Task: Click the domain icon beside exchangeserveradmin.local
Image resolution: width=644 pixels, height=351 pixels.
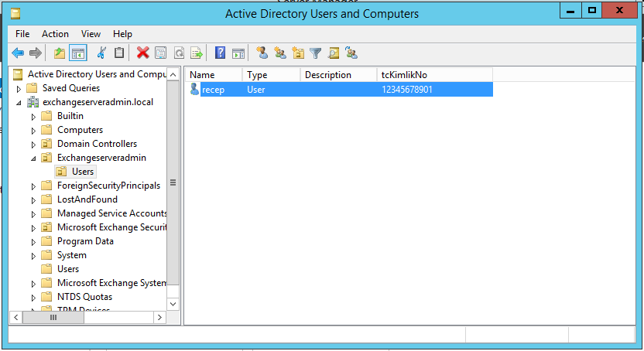Action: click(x=33, y=102)
